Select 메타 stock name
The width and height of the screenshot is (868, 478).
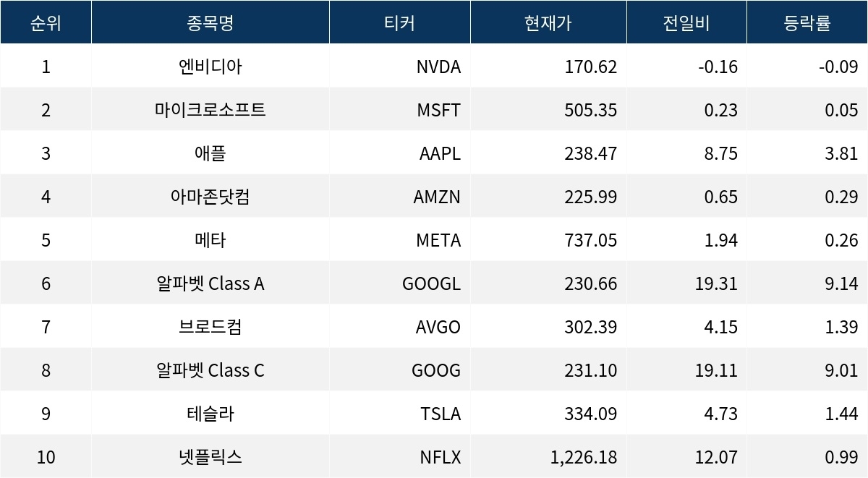[210, 240]
